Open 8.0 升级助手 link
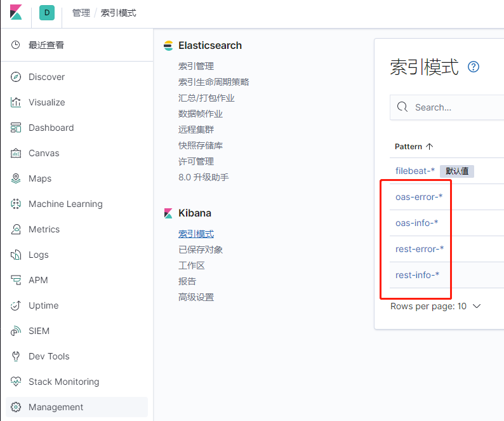 204,177
